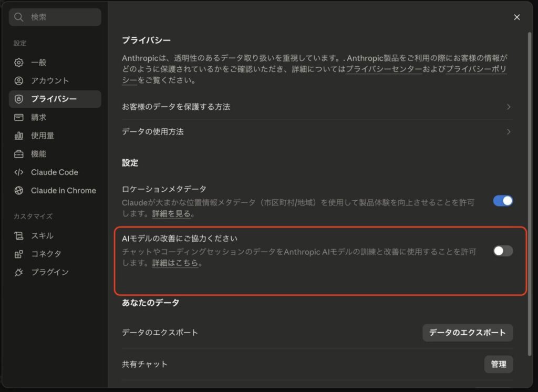Enable the AIモデルの改善にご協力ください switch
Image resolution: width=538 pixels, height=392 pixels.
(503, 251)
